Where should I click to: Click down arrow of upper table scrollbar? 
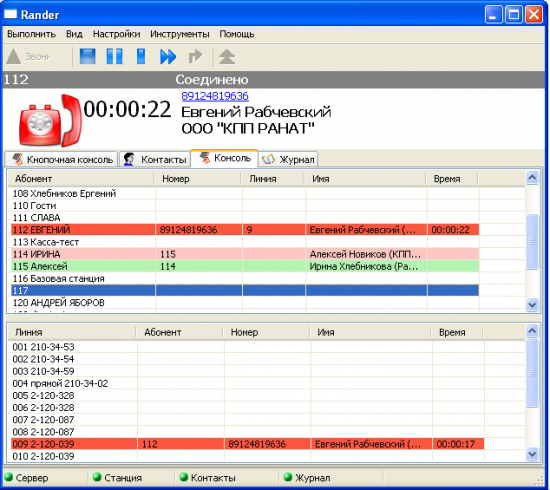pos(532,304)
